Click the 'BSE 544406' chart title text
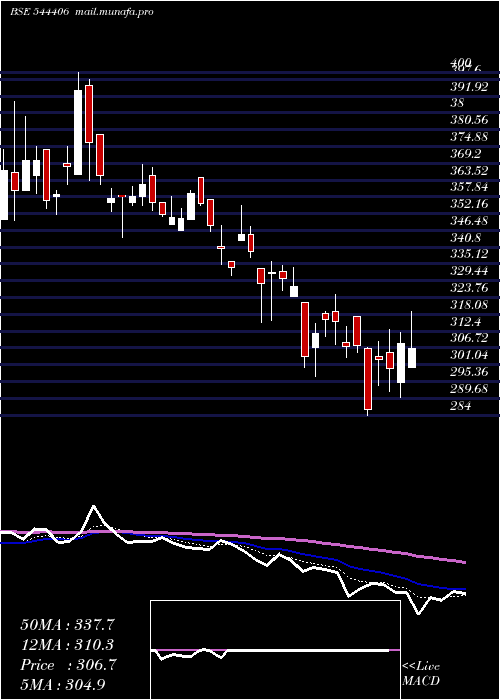The height and width of the screenshot is (700, 500). point(39,12)
